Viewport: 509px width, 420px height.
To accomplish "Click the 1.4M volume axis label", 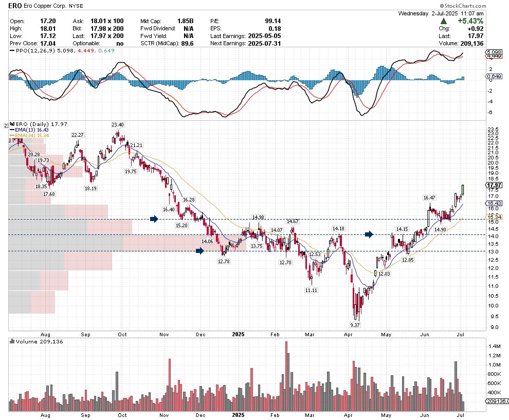I will coord(494,346).
